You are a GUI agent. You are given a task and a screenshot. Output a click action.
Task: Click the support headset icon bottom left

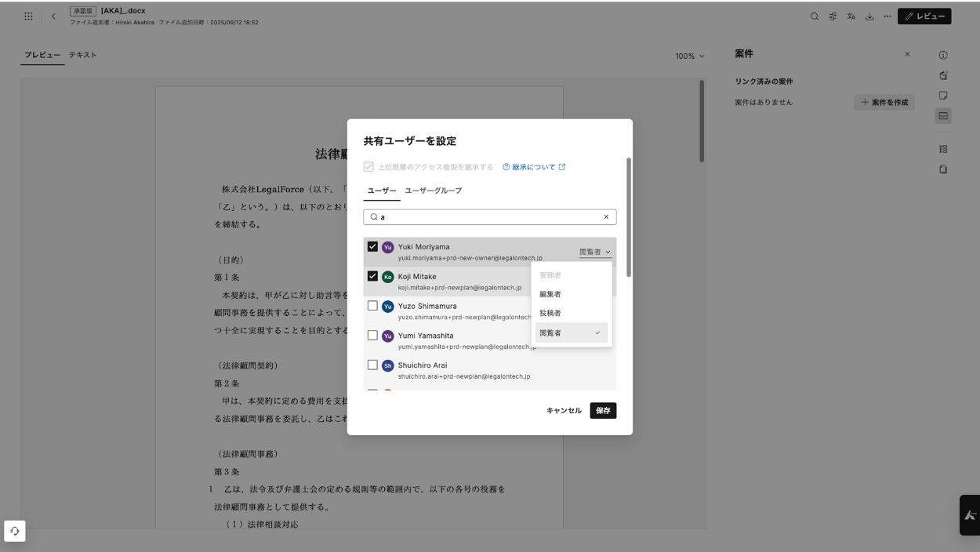pos(15,531)
